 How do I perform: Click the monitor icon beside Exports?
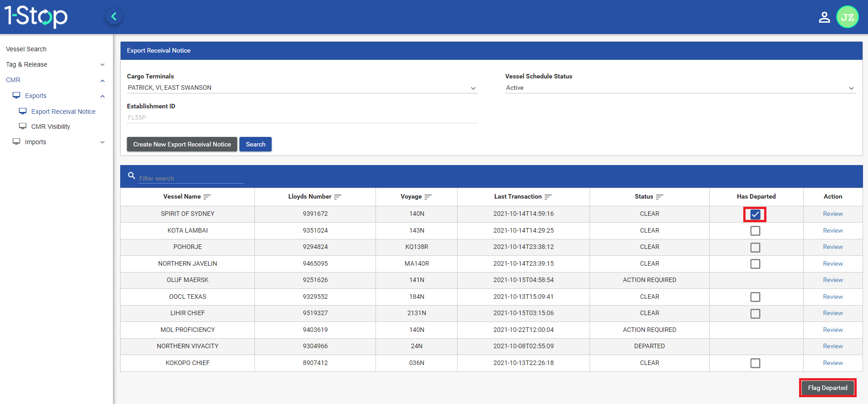[16, 96]
